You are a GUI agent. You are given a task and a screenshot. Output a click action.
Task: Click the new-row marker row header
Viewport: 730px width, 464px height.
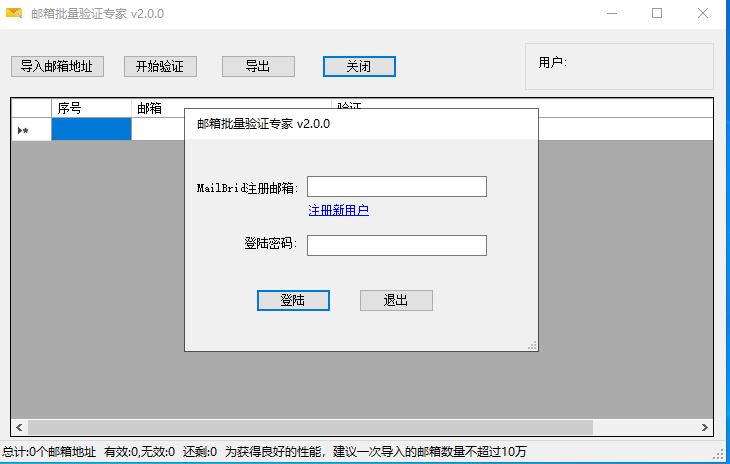click(31, 129)
